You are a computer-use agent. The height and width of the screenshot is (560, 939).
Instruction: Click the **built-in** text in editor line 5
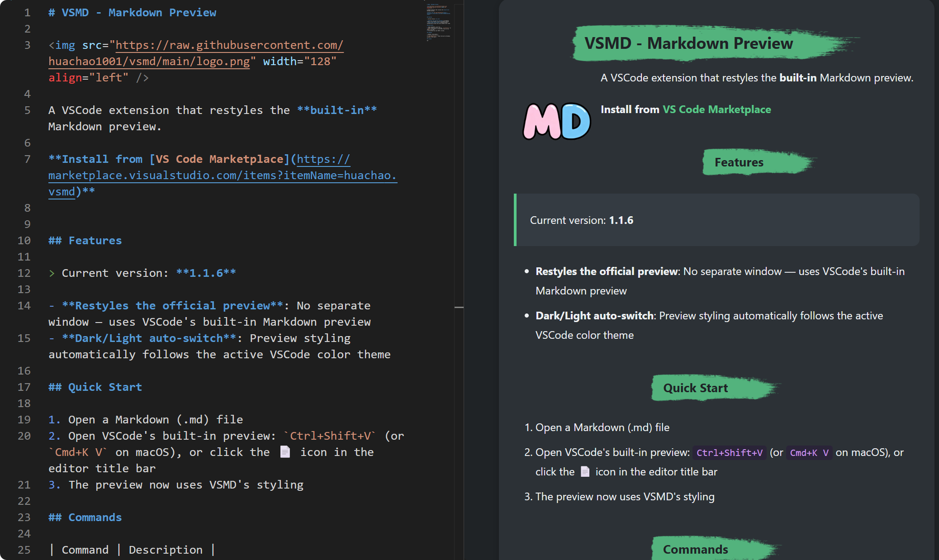tap(337, 110)
